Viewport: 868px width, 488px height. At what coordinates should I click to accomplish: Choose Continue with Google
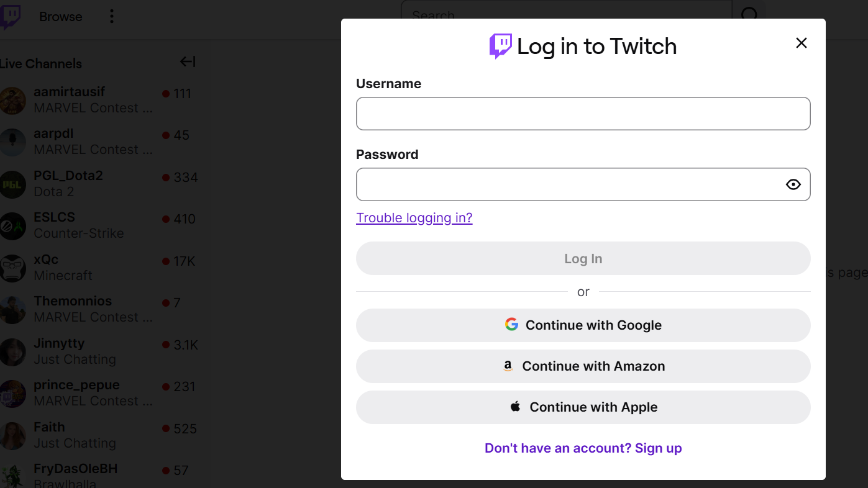click(583, 325)
